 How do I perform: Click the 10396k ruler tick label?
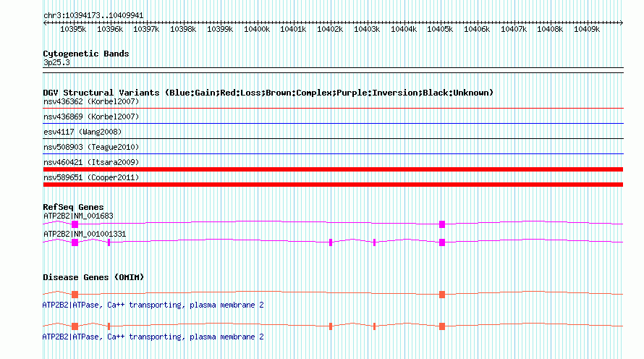tap(110, 30)
